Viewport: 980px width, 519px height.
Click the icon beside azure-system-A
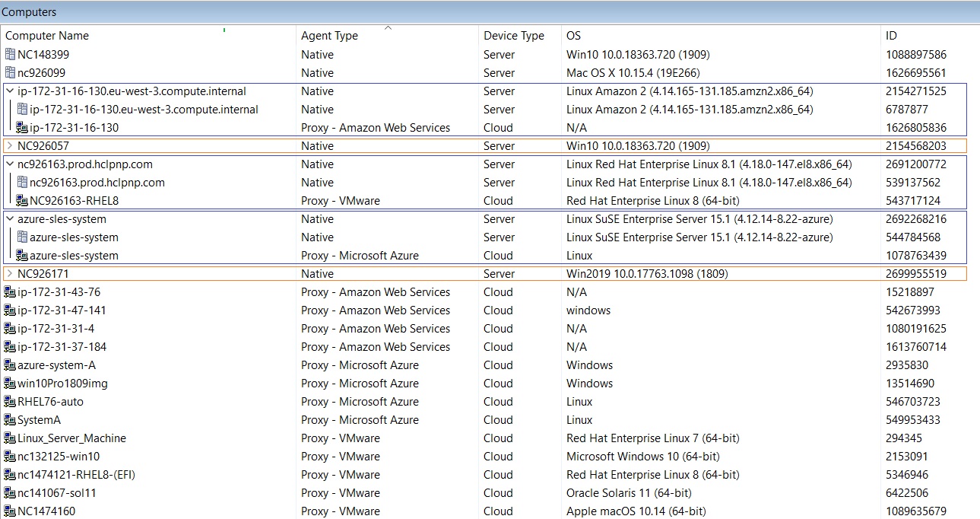10,365
